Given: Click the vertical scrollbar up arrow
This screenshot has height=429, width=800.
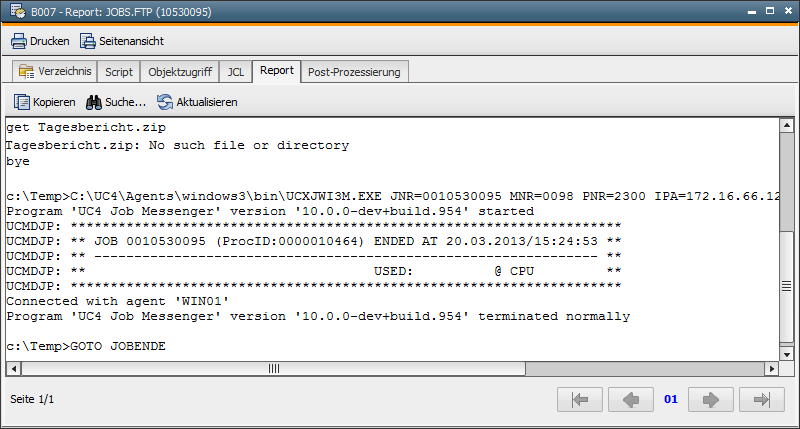Looking at the screenshot, I should tap(787, 125).
